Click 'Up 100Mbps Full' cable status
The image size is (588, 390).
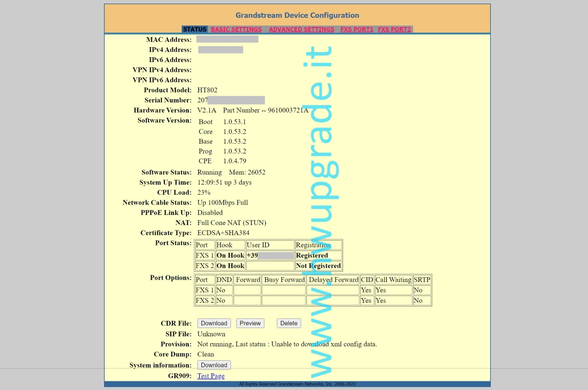(222, 203)
